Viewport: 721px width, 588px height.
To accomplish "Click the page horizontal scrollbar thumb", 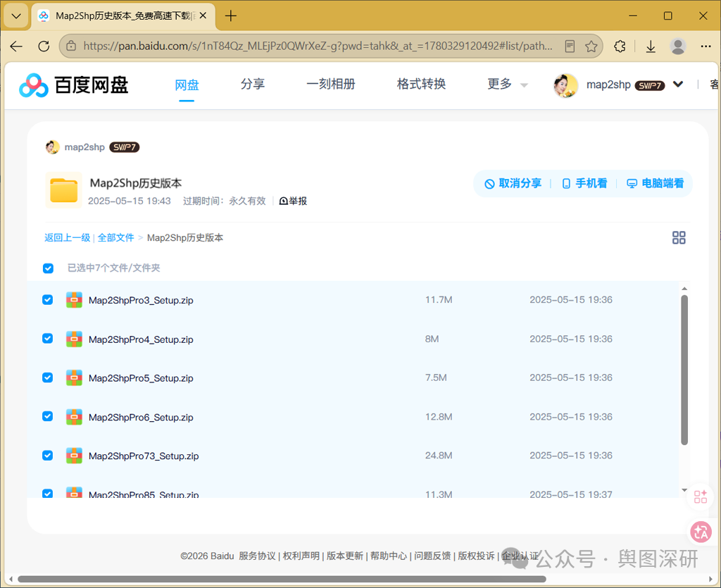I will [x=282, y=580].
